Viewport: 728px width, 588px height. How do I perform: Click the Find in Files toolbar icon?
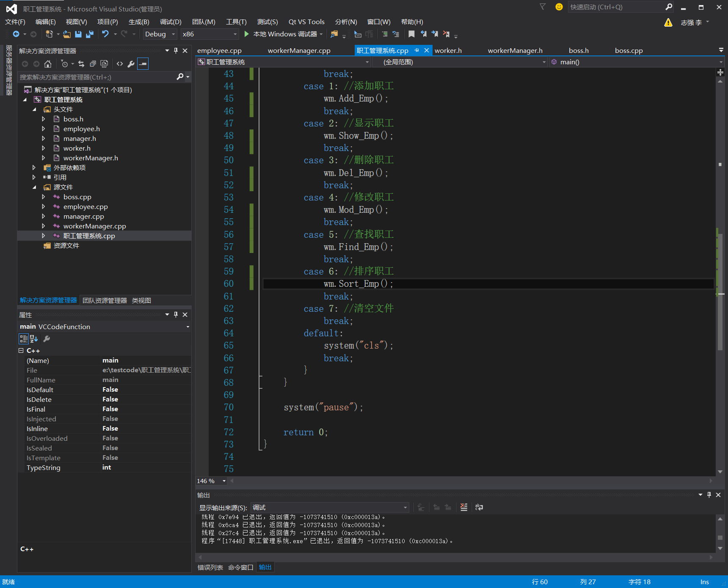[334, 34]
